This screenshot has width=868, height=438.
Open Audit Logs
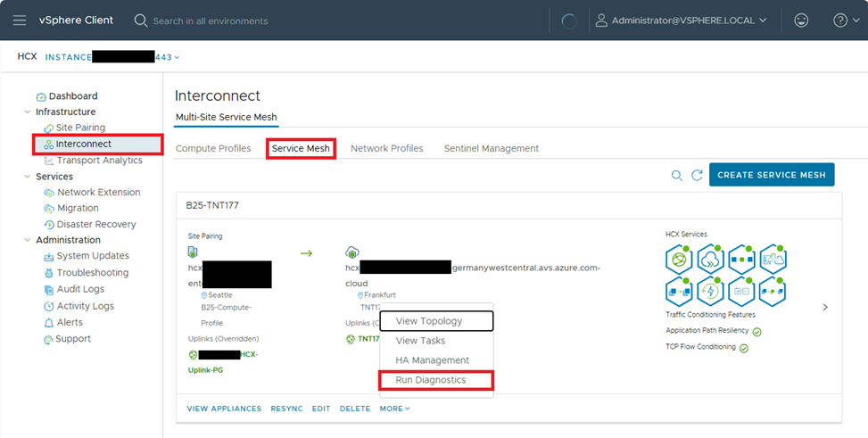(80, 289)
